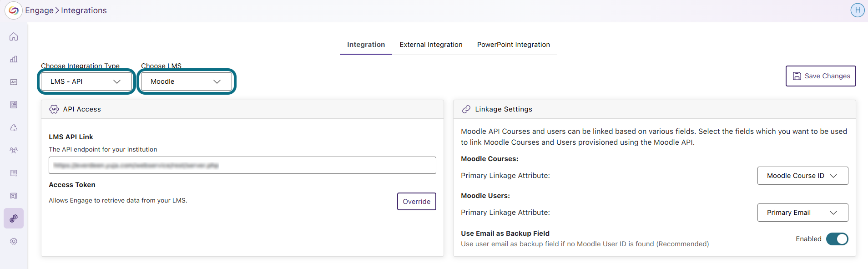868x269 pixels.
Task: Click the 'Enabled' status label
Action: (x=808, y=239)
